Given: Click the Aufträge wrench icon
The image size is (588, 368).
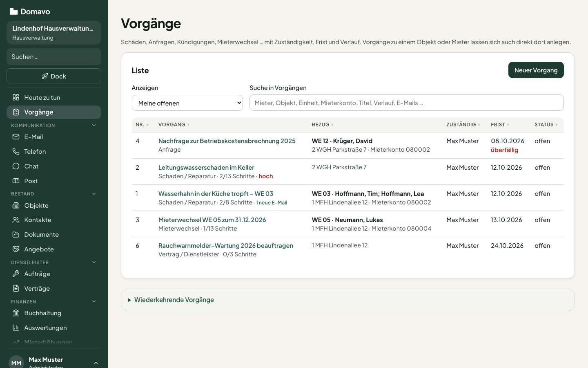Looking at the screenshot, I should tap(16, 274).
